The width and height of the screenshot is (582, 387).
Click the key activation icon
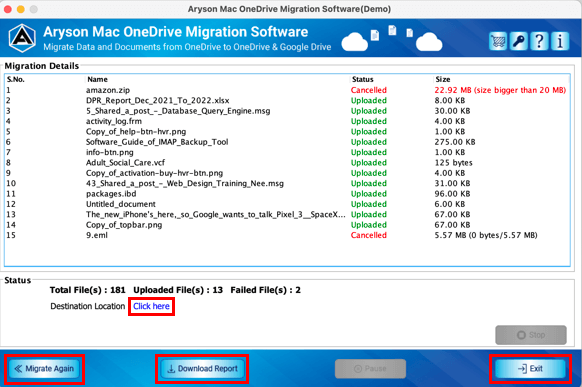coord(519,41)
